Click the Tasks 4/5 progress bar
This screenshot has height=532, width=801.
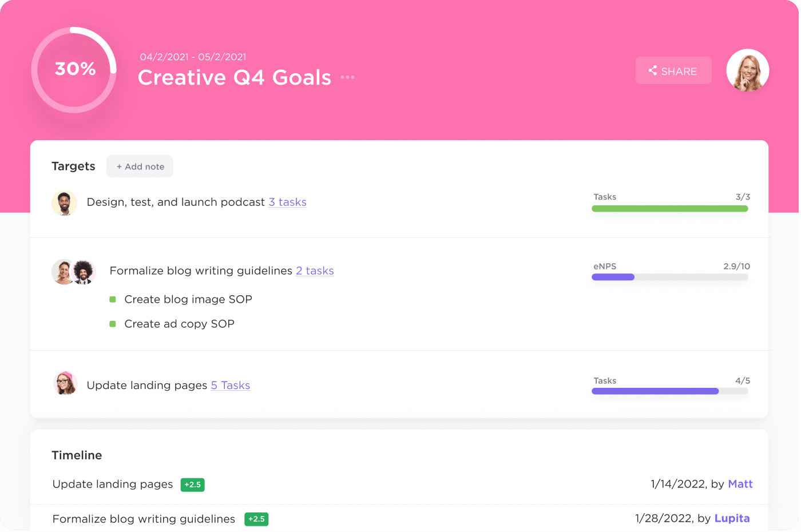coord(669,391)
